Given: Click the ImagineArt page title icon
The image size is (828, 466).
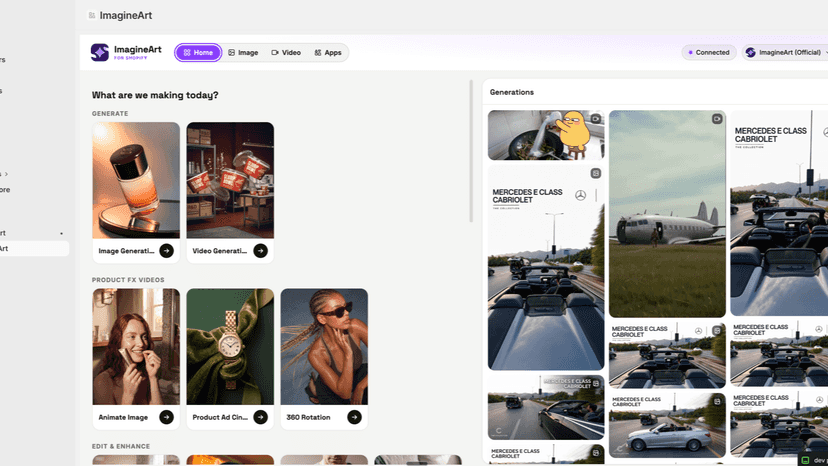Looking at the screenshot, I should 92,15.
